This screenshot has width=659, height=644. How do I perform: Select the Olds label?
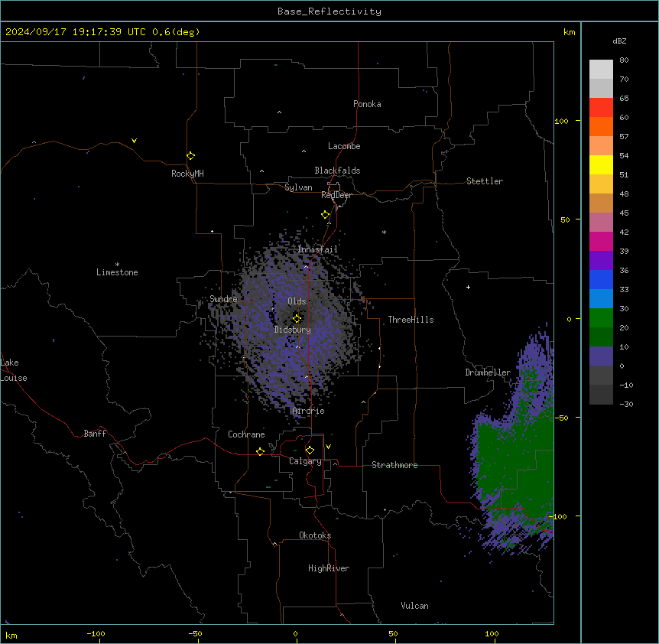pos(297,301)
